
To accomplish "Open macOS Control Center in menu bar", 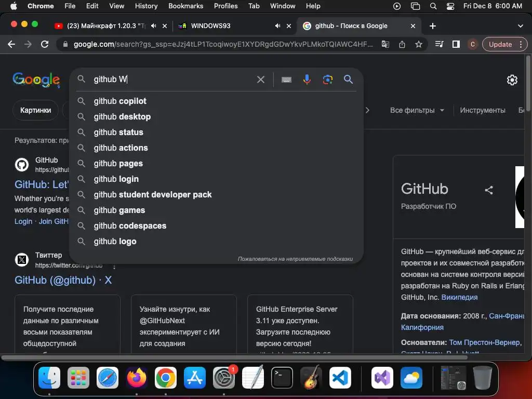I will pos(450,6).
